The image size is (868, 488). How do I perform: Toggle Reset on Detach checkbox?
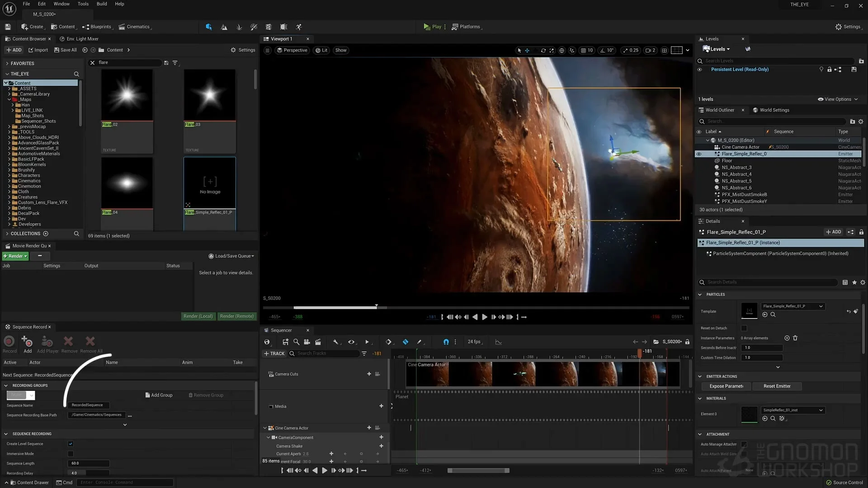tap(744, 328)
